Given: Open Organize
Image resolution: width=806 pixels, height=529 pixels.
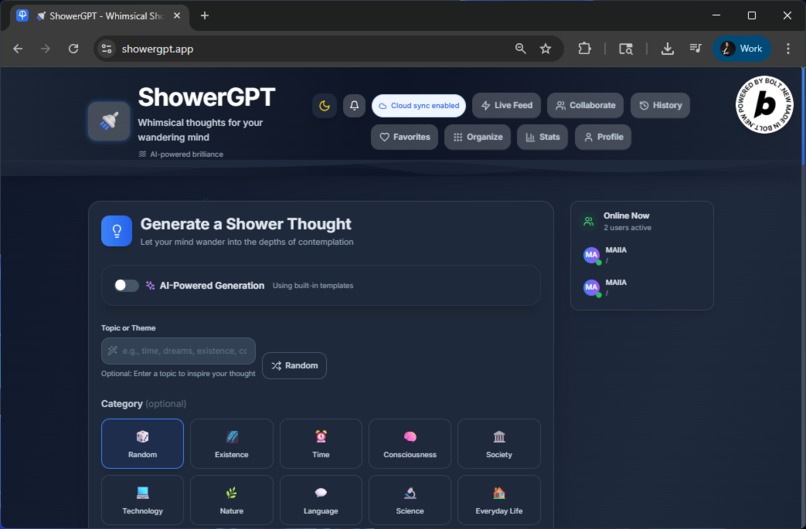Looking at the screenshot, I should click(x=478, y=137).
